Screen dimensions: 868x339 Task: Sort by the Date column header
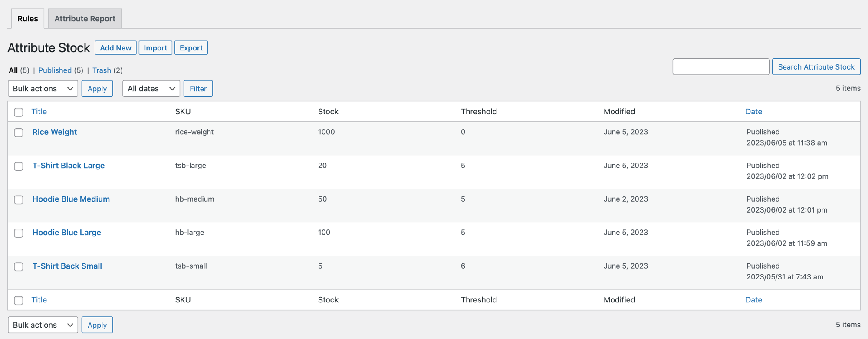pyautogui.click(x=753, y=112)
